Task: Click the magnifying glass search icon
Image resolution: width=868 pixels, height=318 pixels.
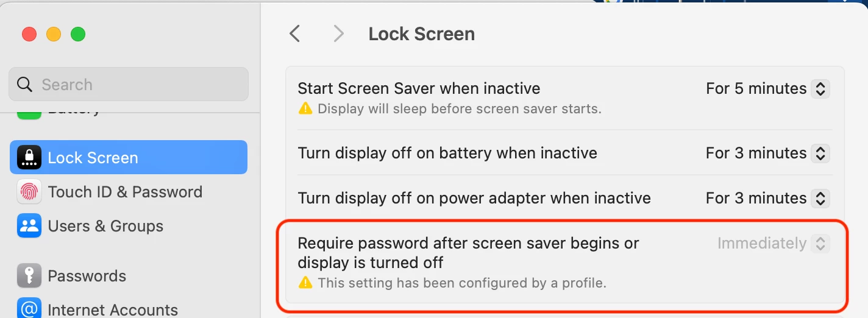Action: pyautogui.click(x=25, y=84)
